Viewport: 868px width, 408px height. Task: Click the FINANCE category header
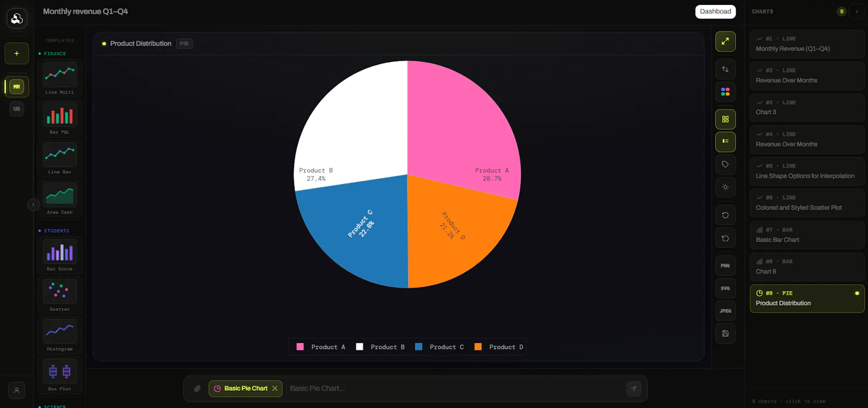coord(55,54)
